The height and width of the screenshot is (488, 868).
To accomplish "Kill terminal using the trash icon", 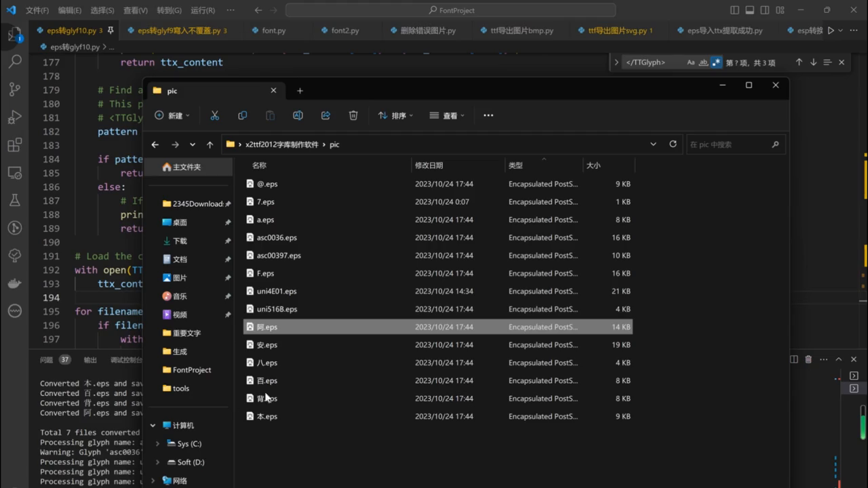I will point(808,359).
